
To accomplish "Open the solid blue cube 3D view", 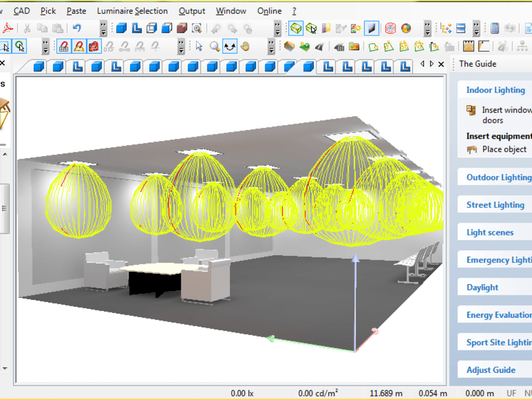I will pos(121,28).
